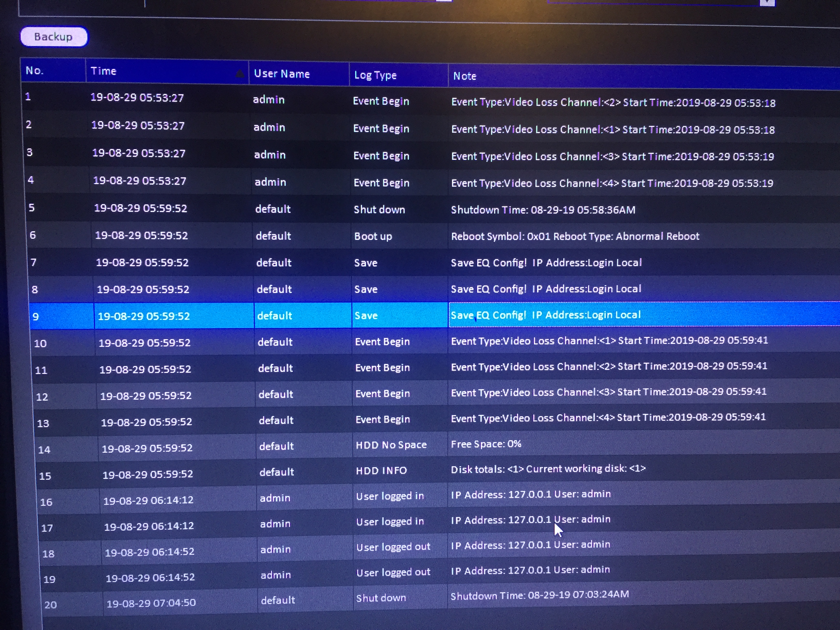Click the No. column header
This screenshot has height=630, width=840.
coord(34,71)
